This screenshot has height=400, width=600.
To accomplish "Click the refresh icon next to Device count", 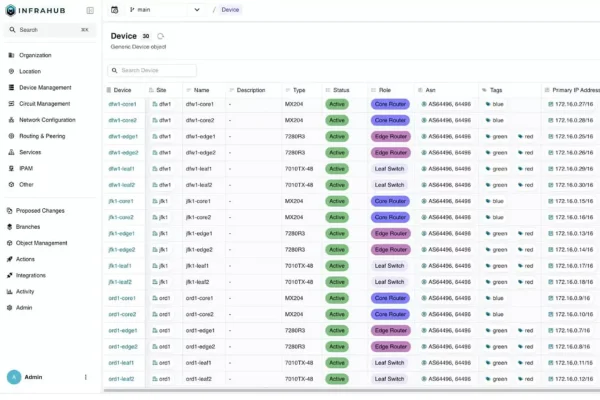I will tap(160, 36).
